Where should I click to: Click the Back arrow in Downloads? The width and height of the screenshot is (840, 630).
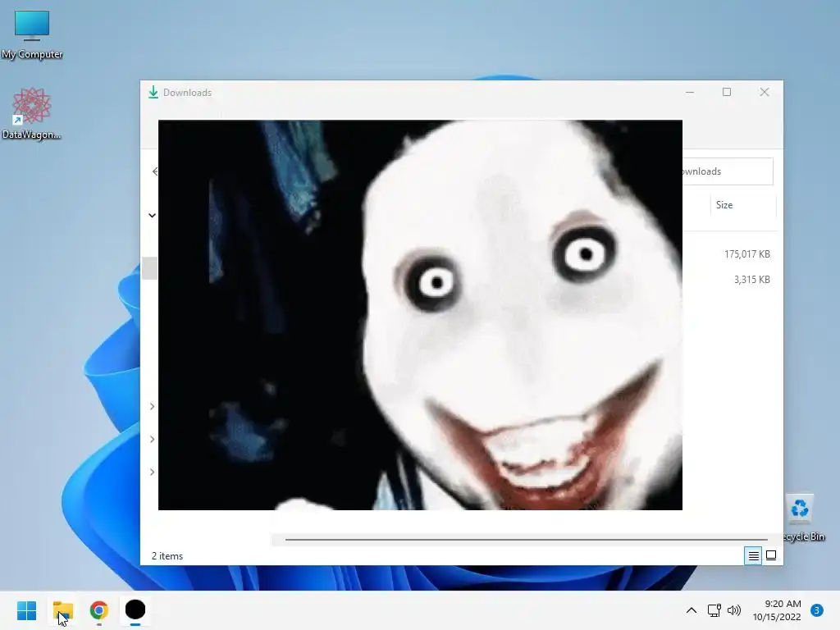click(155, 171)
